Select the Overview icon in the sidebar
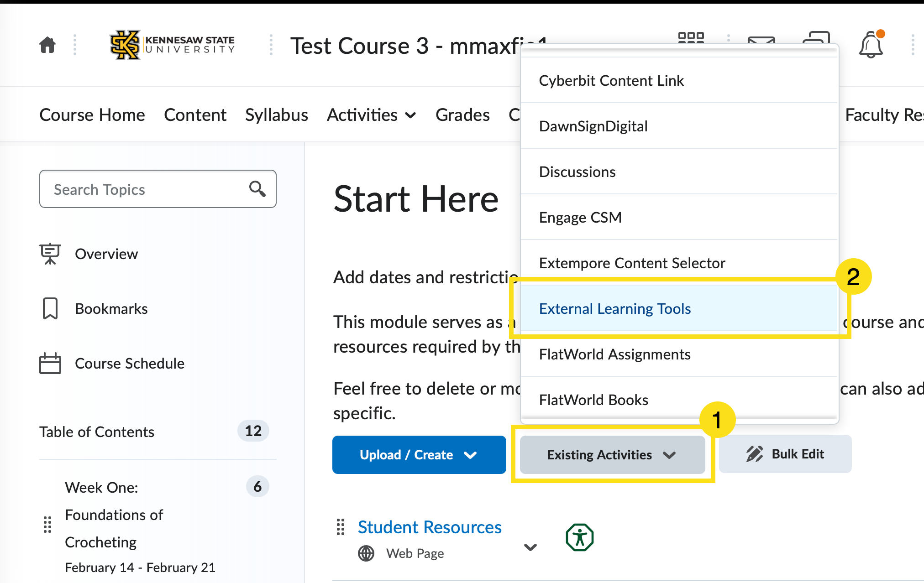This screenshot has height=583, width=924. 50,254
